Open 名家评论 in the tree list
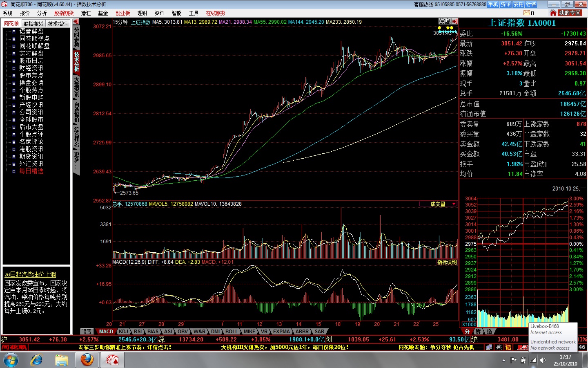Screen dimensions: 588x368 pos(31,141)
